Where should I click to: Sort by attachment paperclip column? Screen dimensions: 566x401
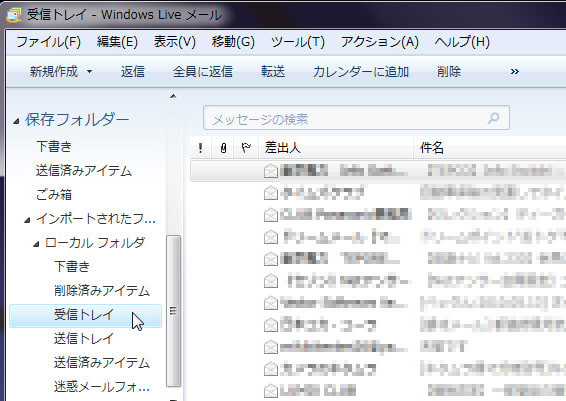point(223,148)
